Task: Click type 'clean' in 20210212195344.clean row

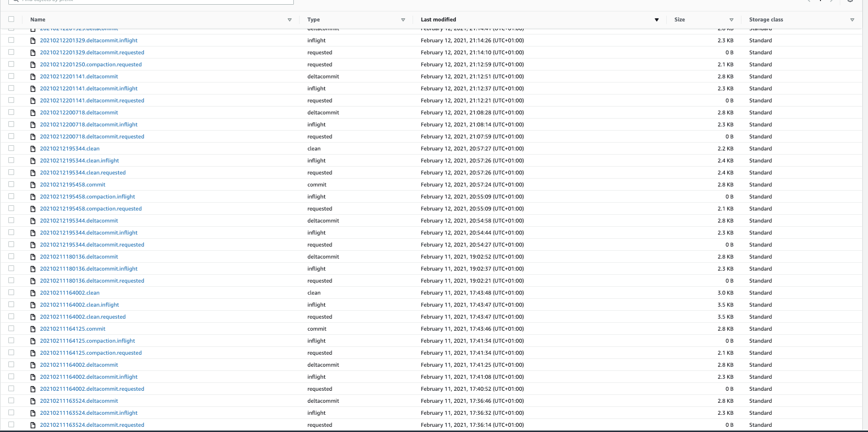Action: click(x=314, y=149)
